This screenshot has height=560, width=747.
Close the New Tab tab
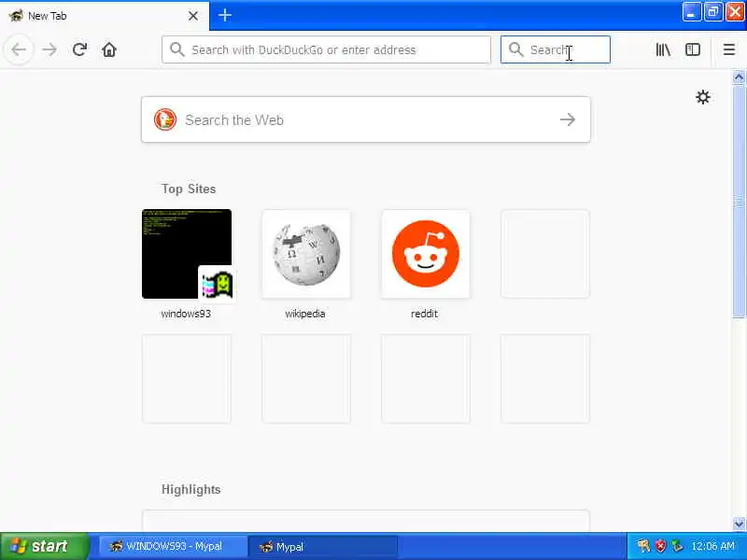[x=193, y=16]
